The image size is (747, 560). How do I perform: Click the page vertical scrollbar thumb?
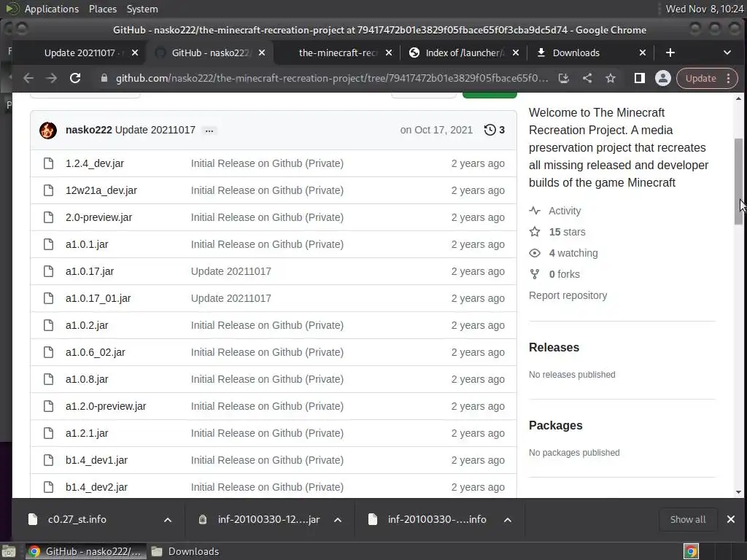(x=738, y=182)
